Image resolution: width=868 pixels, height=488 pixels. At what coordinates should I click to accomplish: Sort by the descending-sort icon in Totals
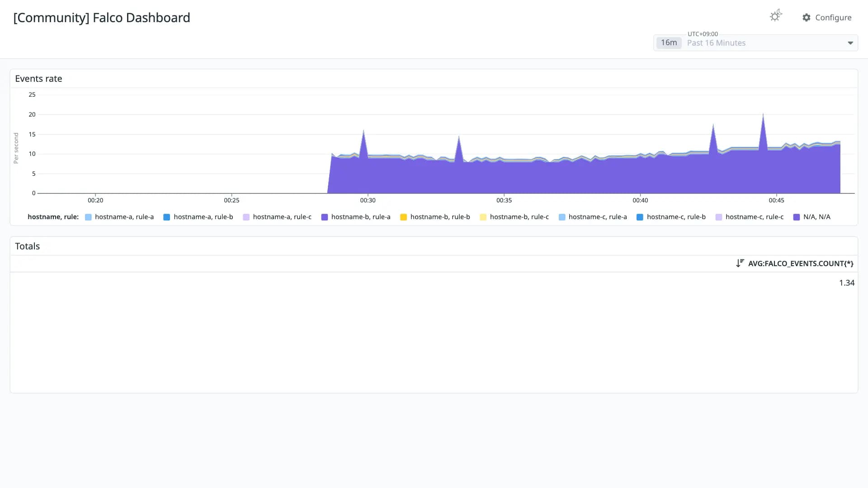point(740,263)
